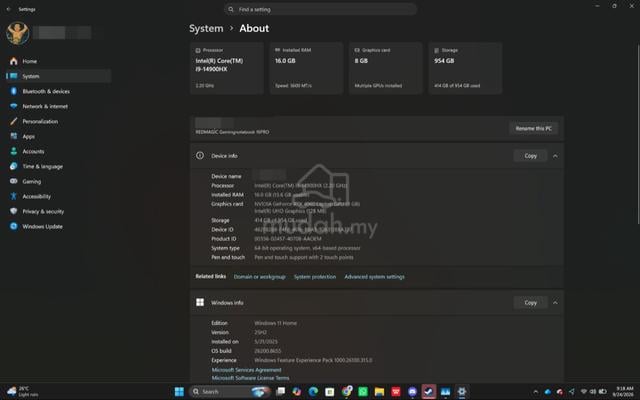
Task: Show hidden system tray icons
Action: [x=536, y=392]
